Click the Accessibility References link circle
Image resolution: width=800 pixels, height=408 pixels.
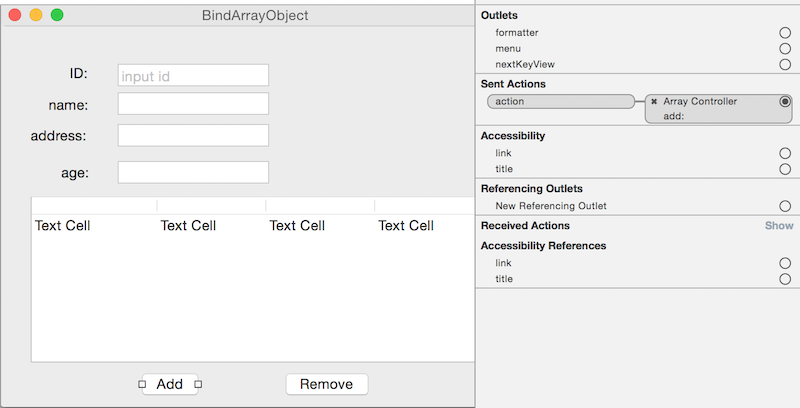coord(785,263)
